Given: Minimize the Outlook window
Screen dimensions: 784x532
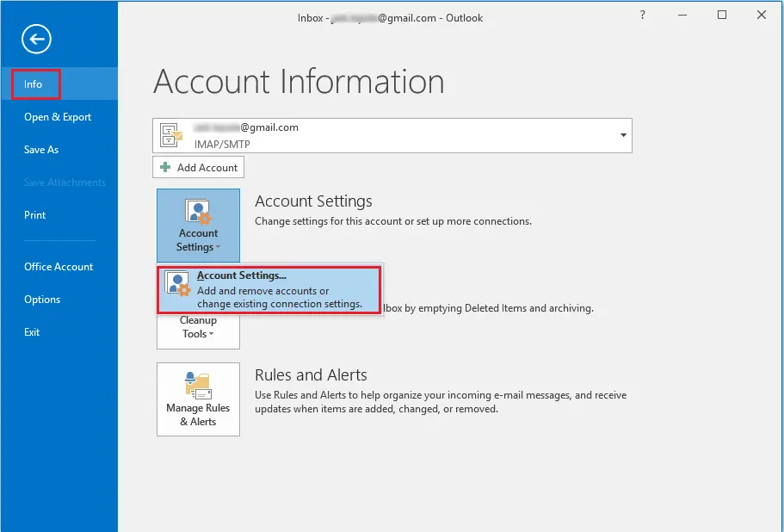Looking at the screenshot, I should [682, 15].
